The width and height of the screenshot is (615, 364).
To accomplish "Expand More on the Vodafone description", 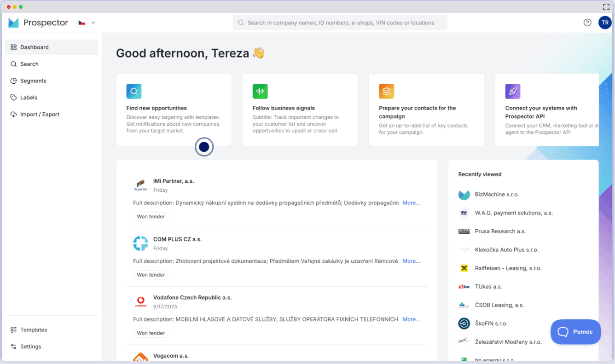I will point(411,319).
